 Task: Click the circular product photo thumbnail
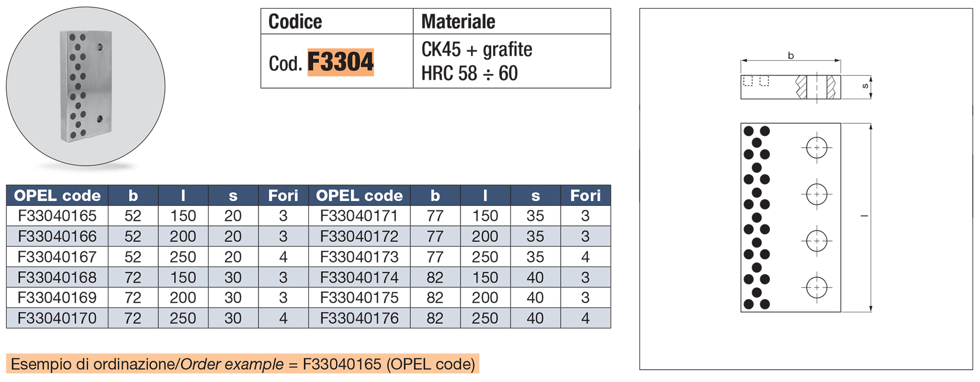86,86
